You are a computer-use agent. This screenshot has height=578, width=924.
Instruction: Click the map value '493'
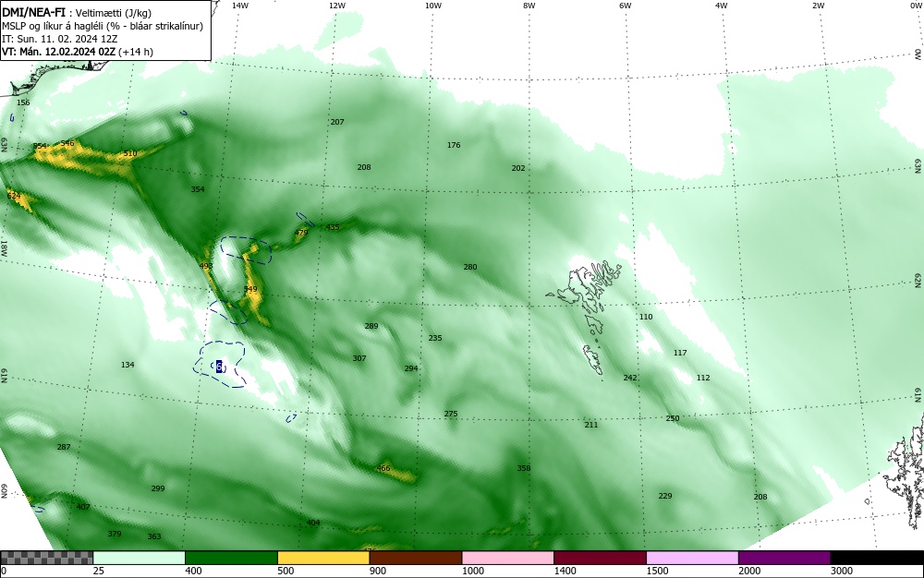pyautogui.click(x=206, y=266)
